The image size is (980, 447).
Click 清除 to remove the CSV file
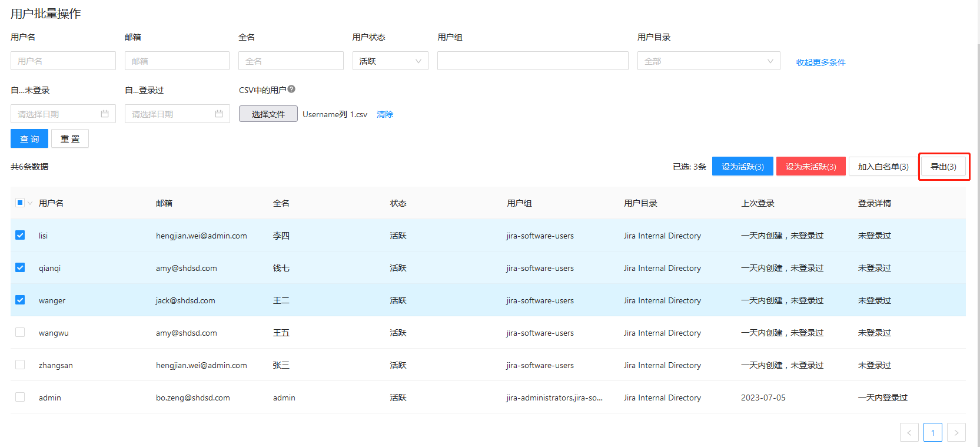point(385,114)
